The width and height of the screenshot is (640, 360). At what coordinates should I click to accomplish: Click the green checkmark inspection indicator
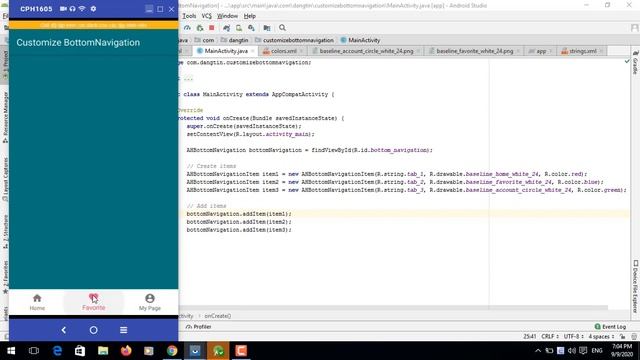click(x=627, y=61)
